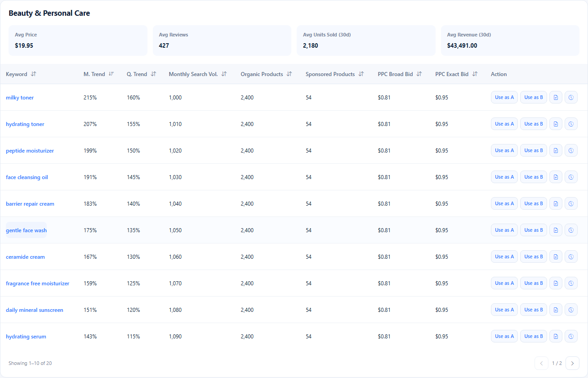Open clock icon for daily mineral sunscreen
The width and height of the screenshot is (588, 378).
571,310
